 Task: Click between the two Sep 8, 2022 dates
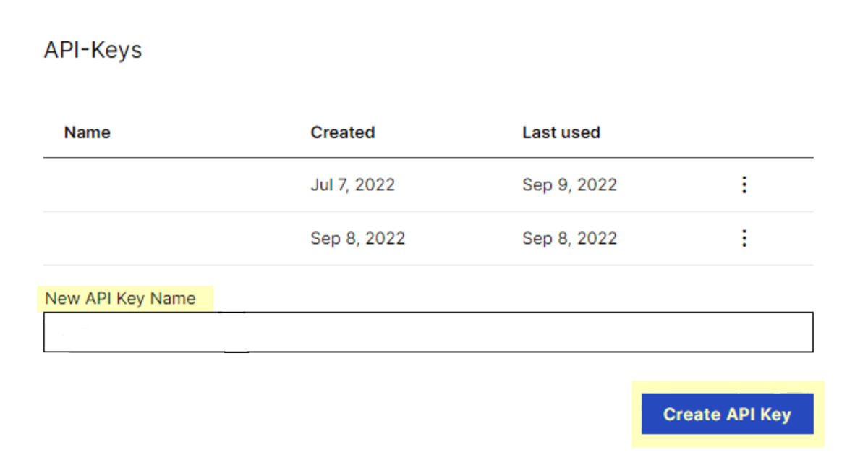coord(463,239)
